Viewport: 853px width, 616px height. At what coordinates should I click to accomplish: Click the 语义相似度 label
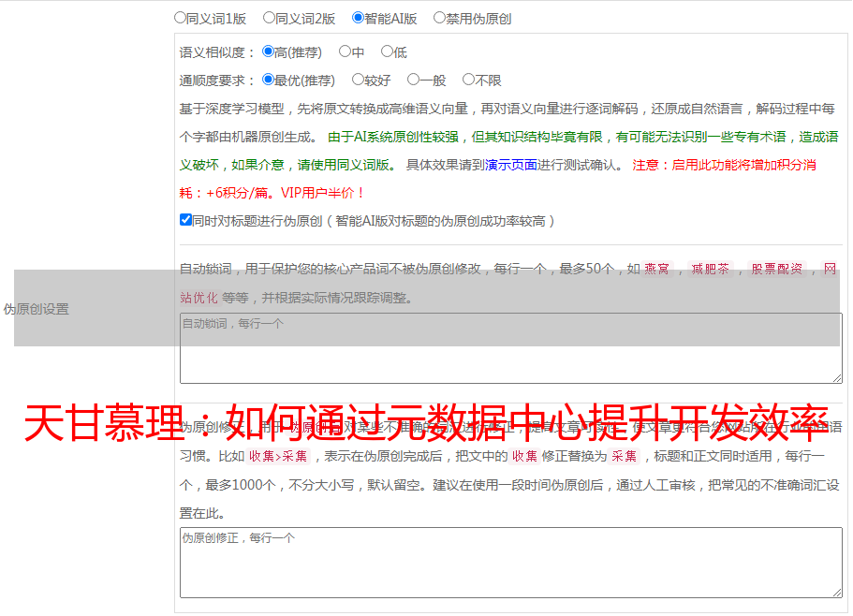click(217, 52)
